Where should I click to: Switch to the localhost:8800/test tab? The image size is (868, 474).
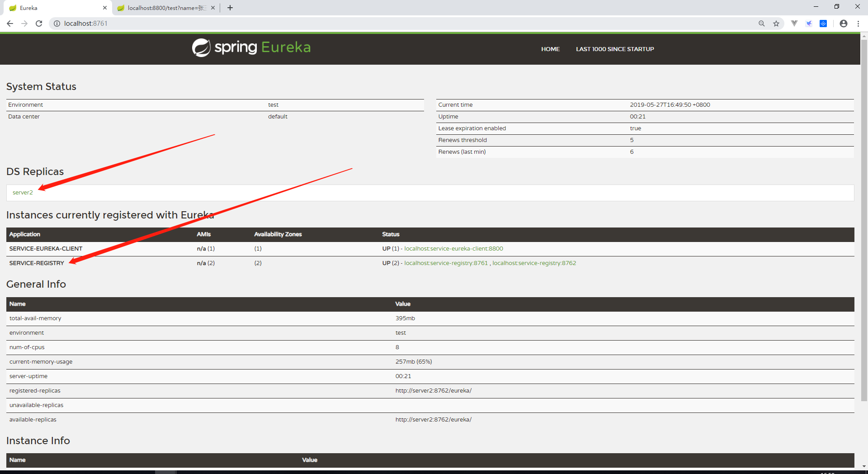(166, 8)
